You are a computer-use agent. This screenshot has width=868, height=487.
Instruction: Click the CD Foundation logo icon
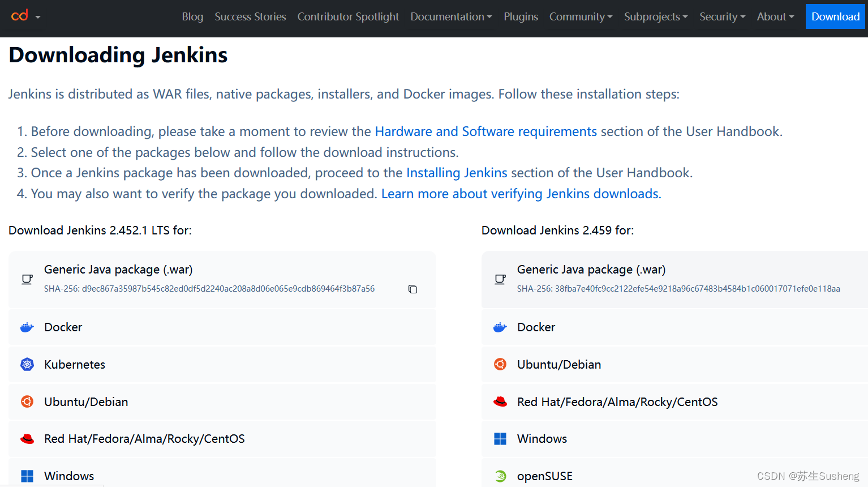point(20,15)
